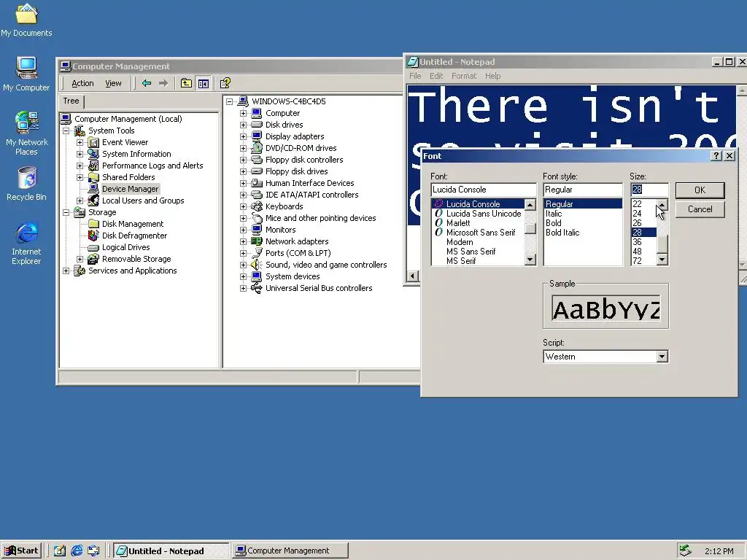Select size 36 in Size list
This screenshot has width=747, height=560.
click(638, 242)
